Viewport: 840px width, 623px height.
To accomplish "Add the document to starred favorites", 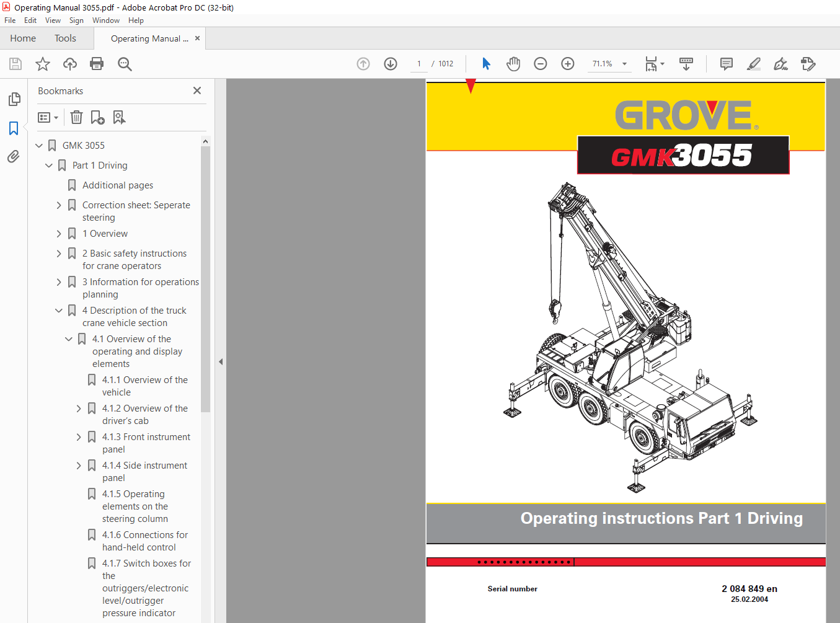I will pyautogui.click(x=43, y=64).
